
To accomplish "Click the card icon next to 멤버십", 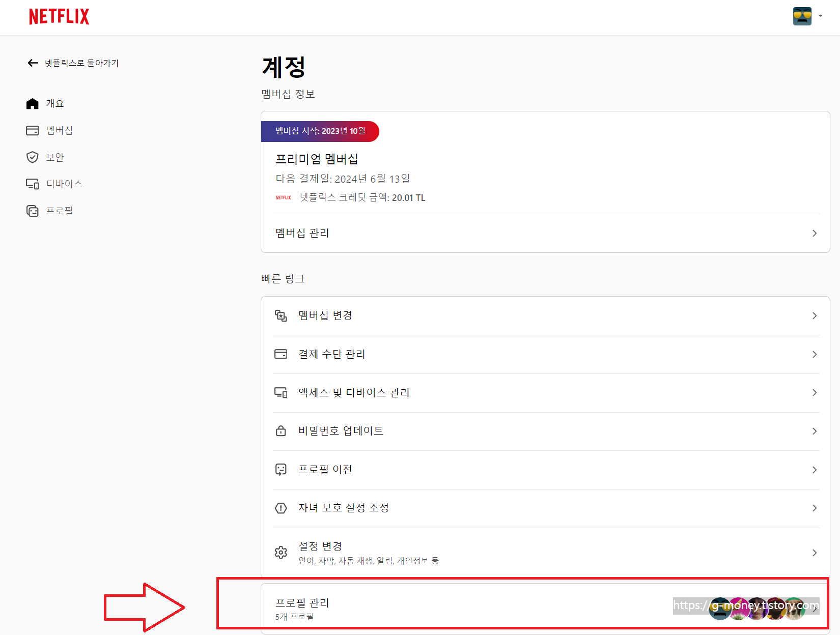I will click(x=33, y=131).
